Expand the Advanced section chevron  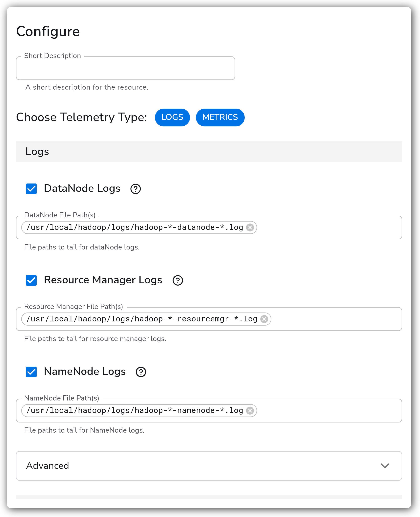click(385, 466)
